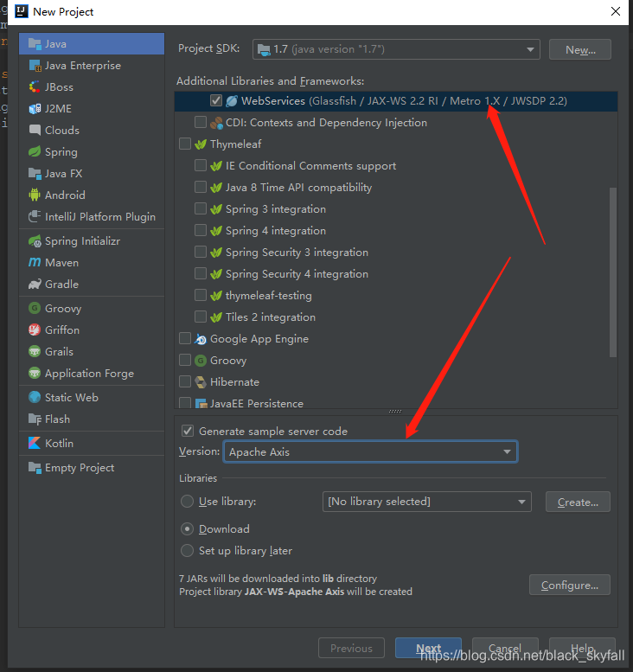Click the Flash icon

pyautogui.click(x=35, y=419)
